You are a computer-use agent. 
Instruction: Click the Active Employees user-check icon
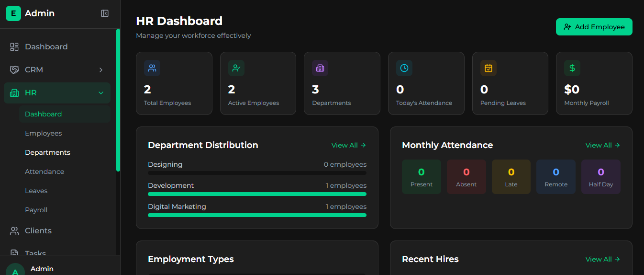click(236, 68)
